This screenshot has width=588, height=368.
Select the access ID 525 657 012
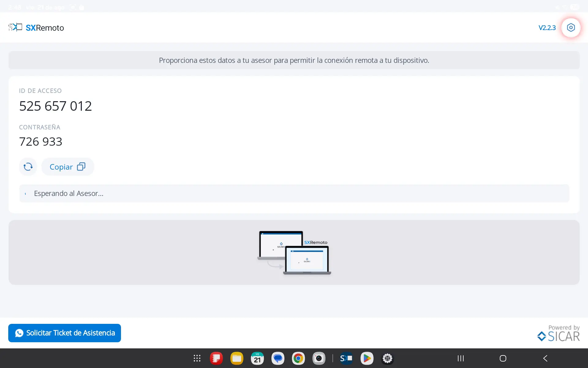click(55, 106)
